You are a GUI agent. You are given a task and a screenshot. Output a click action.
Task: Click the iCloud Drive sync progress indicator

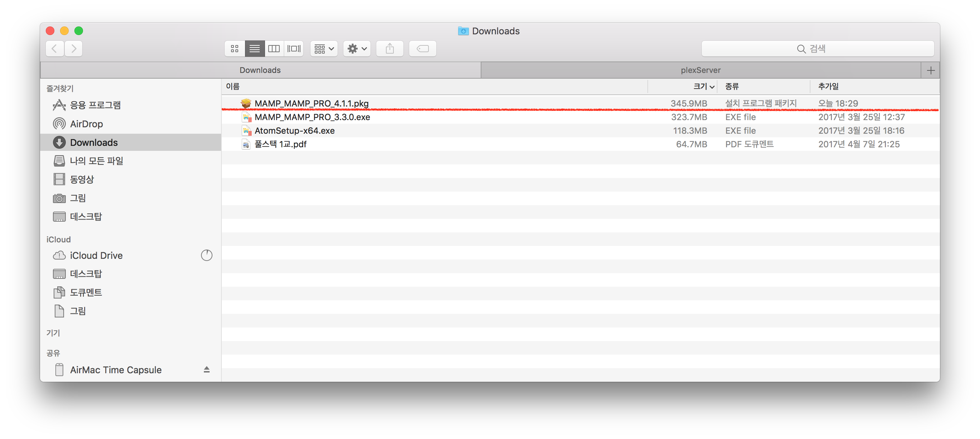207,255
